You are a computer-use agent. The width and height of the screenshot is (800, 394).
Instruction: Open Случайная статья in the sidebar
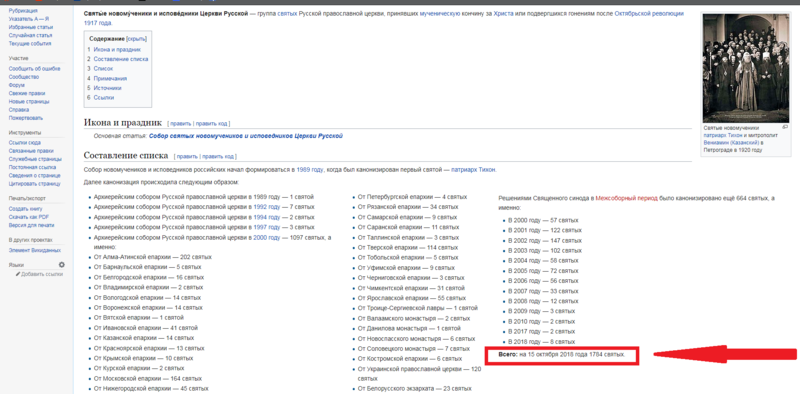(x=30, y=35)
